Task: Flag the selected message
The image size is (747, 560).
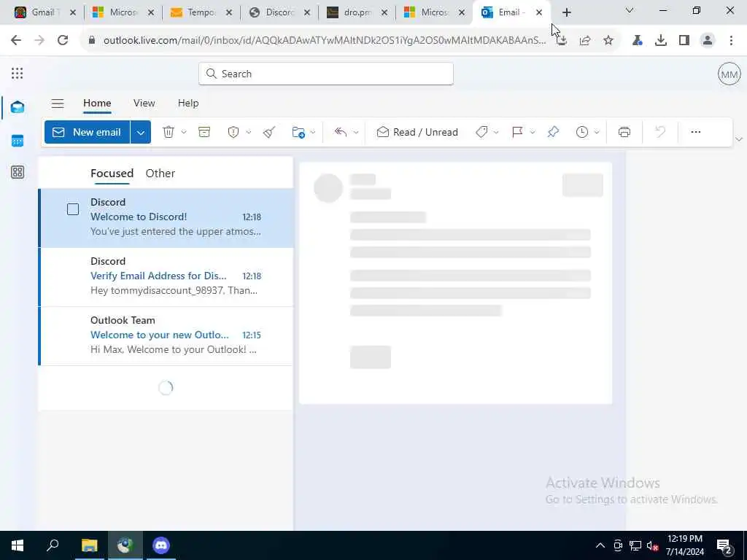Action: coord(517,132)
